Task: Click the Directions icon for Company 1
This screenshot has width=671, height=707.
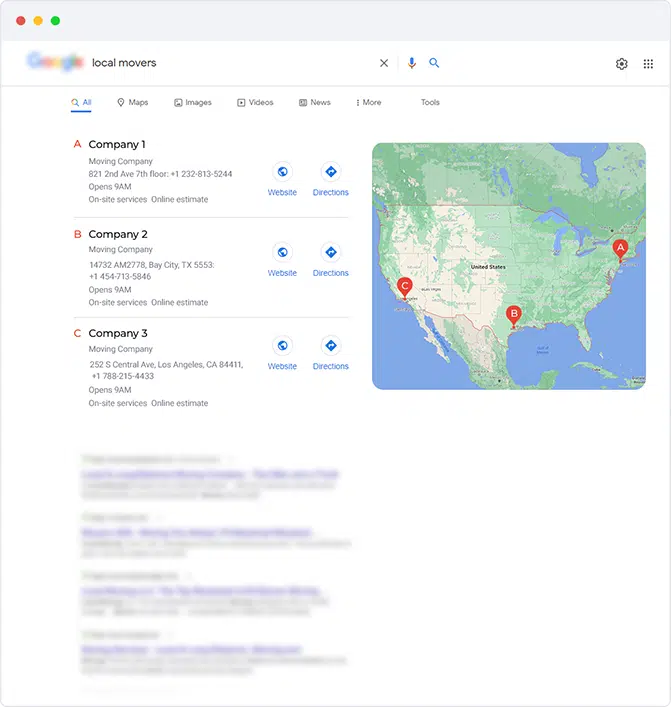Action: (330, 172)
